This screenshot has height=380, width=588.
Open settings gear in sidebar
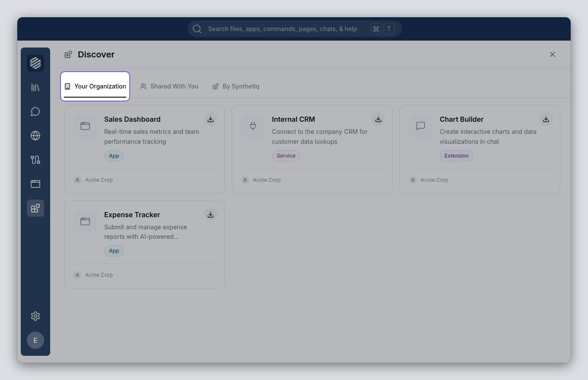(35, 316)
